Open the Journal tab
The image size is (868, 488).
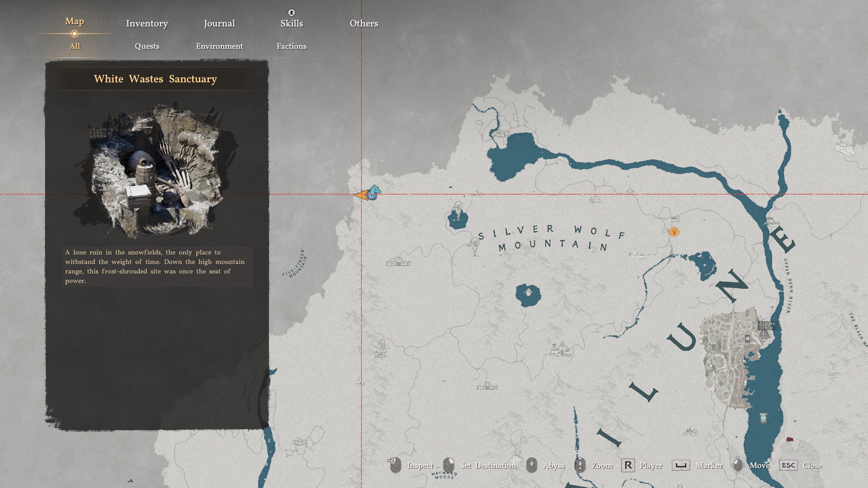219,23
